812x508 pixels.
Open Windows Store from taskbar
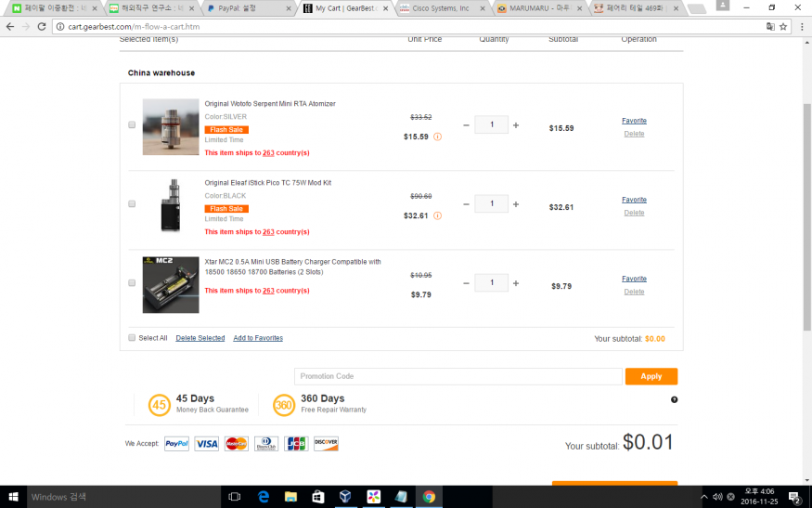(x=318, y=497)
